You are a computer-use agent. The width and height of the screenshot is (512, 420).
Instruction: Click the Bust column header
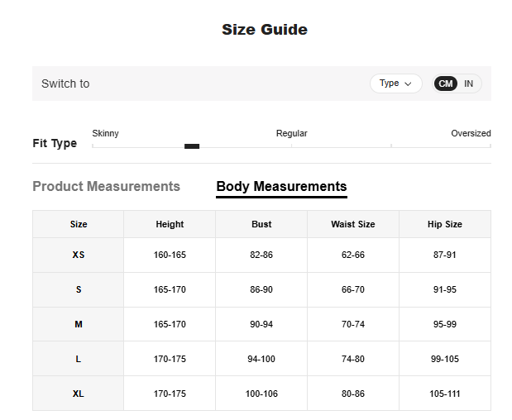261,224
